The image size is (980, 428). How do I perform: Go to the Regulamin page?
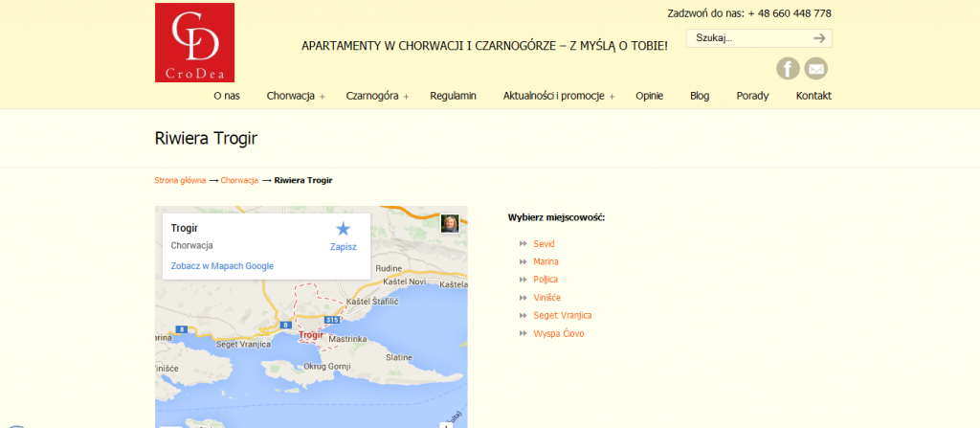tap(453, 96)
